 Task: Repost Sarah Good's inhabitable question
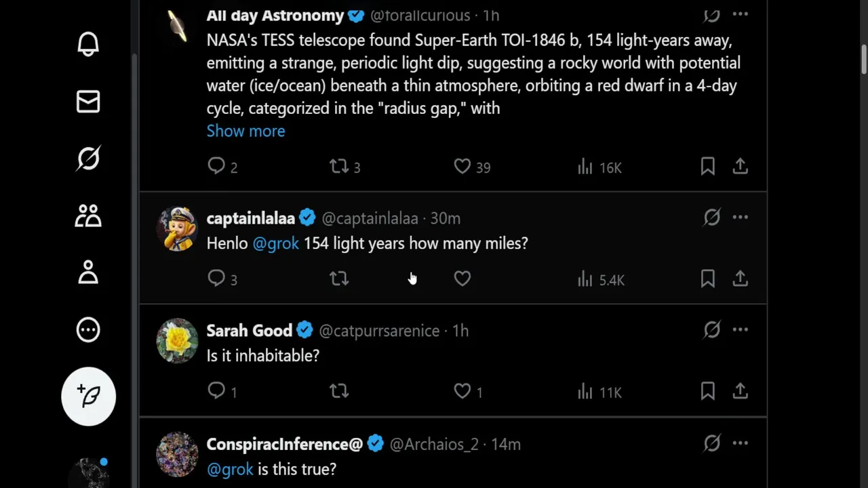(339, 391)
